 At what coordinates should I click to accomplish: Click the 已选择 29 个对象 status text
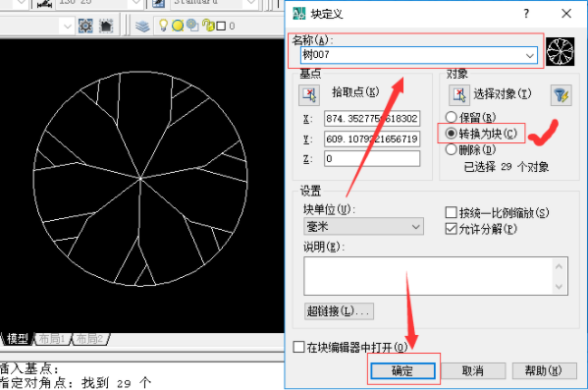[x=507, y=167]
